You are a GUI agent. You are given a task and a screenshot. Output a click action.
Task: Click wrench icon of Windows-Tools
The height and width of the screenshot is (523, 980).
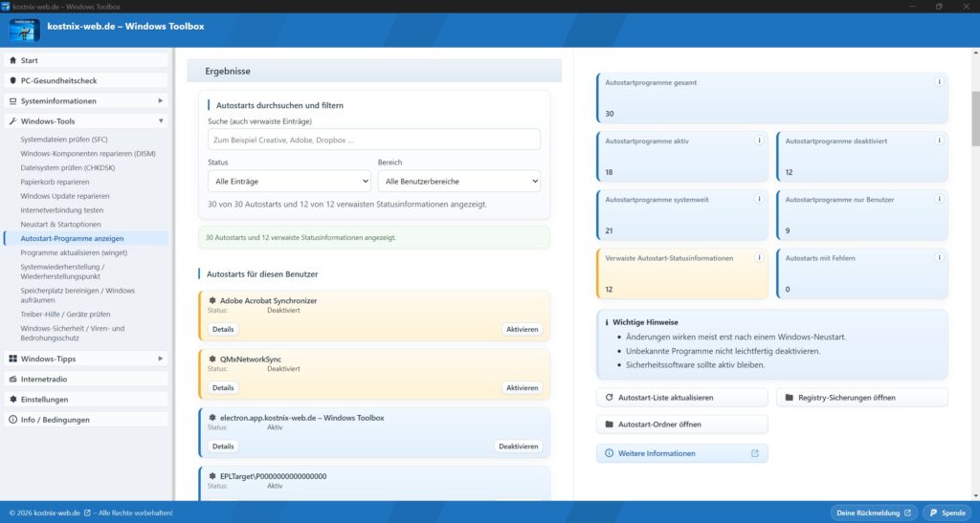[13, 121]
